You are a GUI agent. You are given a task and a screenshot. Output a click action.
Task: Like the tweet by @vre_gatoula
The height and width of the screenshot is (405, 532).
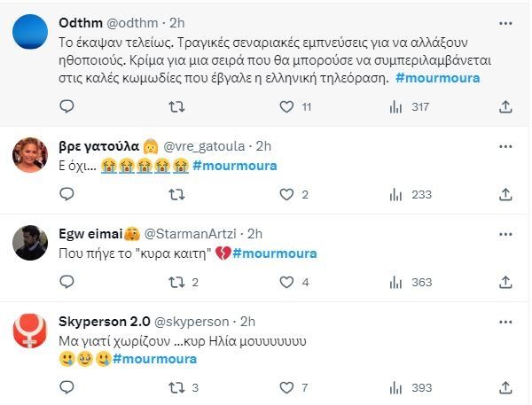coord(286,195)
